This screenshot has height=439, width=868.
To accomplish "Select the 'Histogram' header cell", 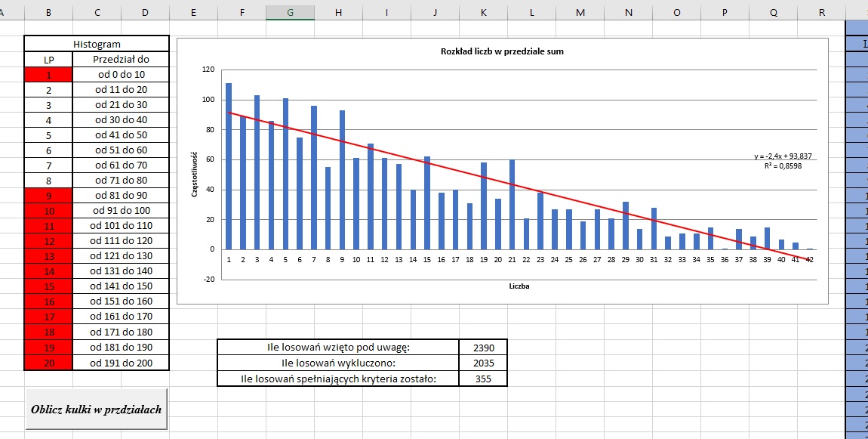I will [x=97, y=45].
